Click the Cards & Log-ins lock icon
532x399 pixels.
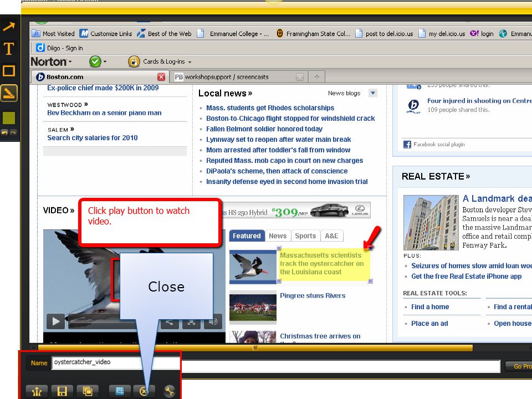134,62
